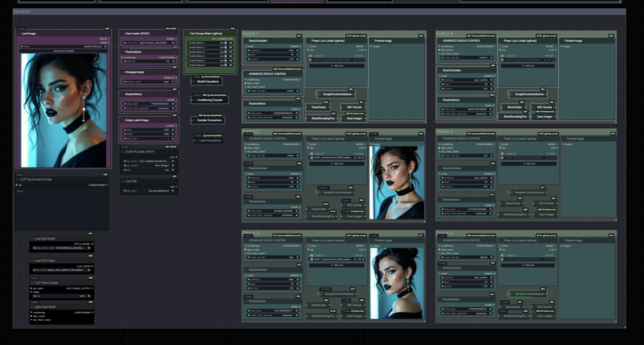Toggle Enable Redux 2 in Fast Groups Muter

[225, 48]
